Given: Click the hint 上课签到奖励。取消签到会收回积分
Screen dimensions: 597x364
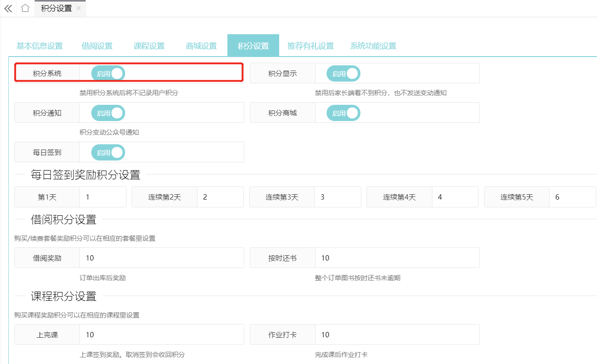Looking at the screenshot, I should [132, 354].
